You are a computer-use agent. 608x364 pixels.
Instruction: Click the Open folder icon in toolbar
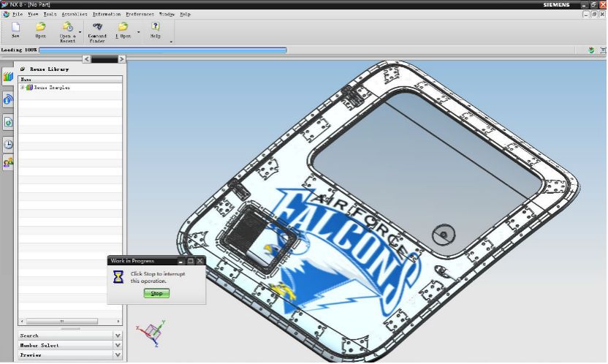(41, 27)
